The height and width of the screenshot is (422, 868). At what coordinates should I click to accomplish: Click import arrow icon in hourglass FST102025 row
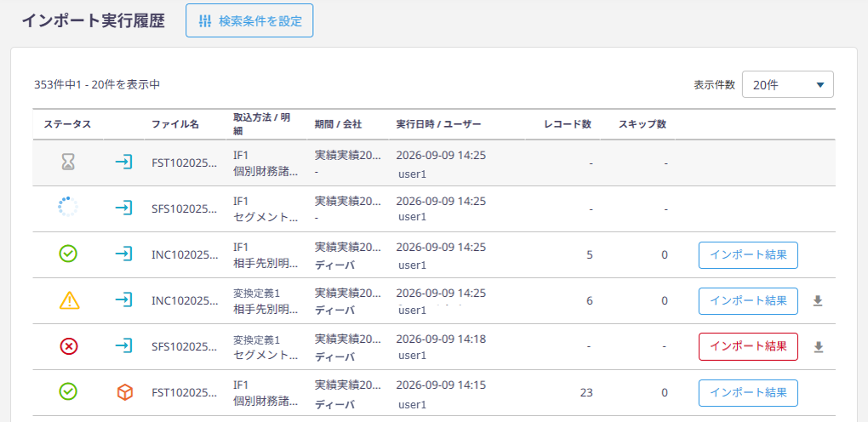pyautogui.click(x=124, y=163)
